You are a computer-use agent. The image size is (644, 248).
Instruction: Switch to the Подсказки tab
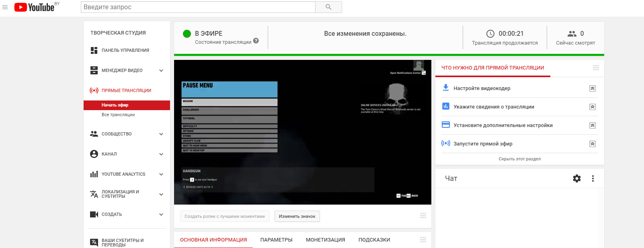pos(374,240)
